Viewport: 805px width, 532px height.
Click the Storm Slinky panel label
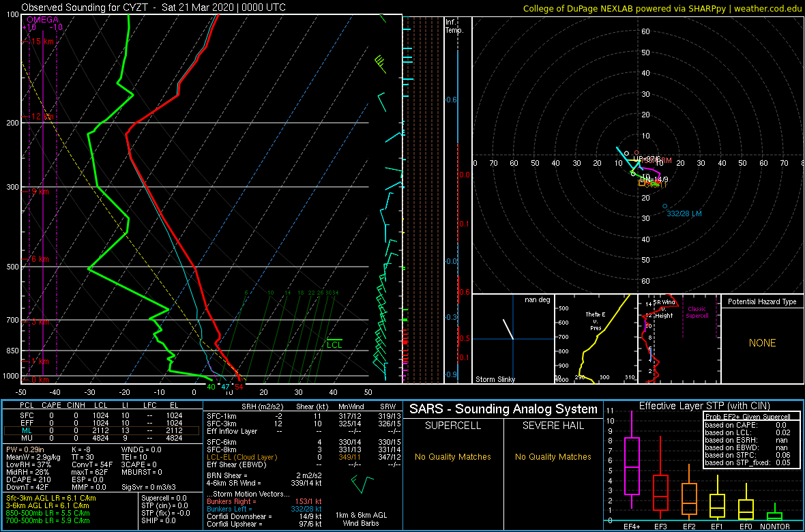(495, 379)
